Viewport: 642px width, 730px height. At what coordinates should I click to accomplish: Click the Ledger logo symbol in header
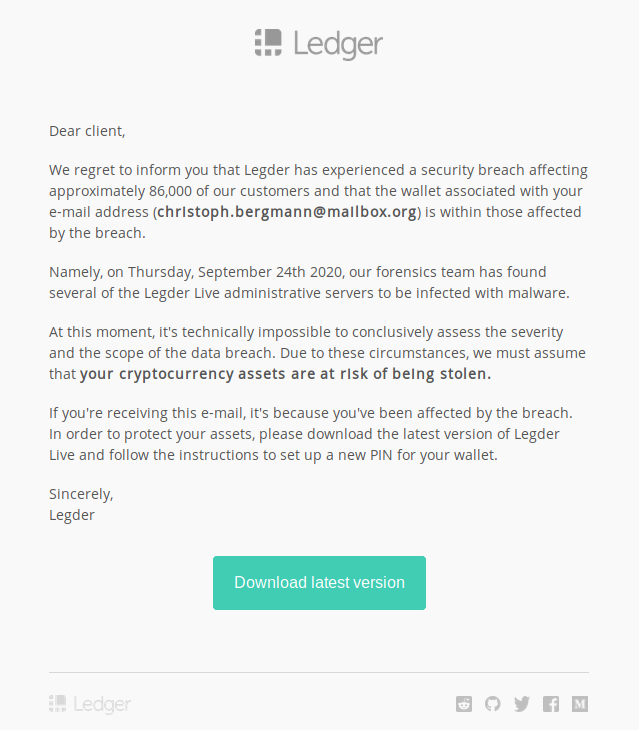click(269, 43)
